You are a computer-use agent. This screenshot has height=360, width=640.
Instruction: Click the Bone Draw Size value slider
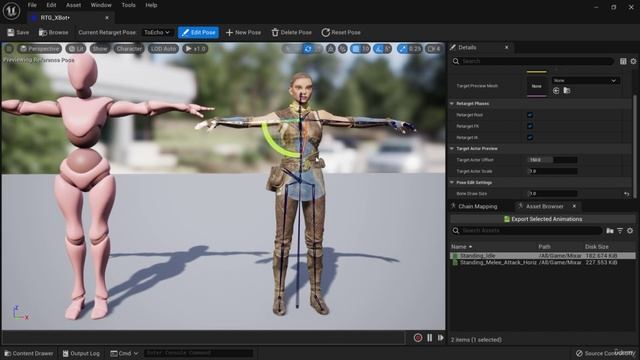coord(552,194)
